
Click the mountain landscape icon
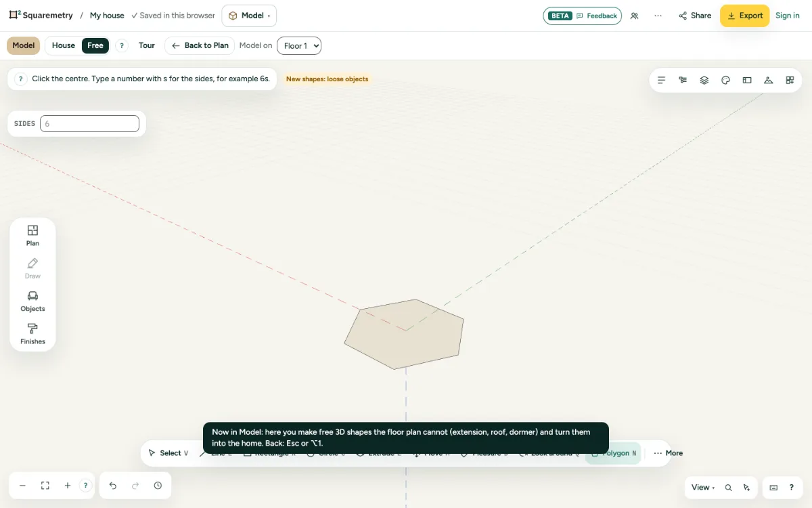(769, 80)
